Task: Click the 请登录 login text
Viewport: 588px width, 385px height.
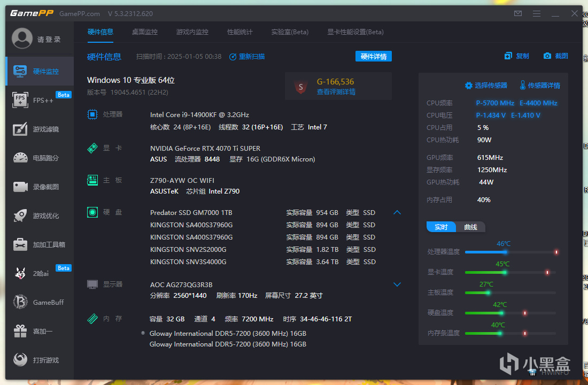Action: [x=49, y=40]
